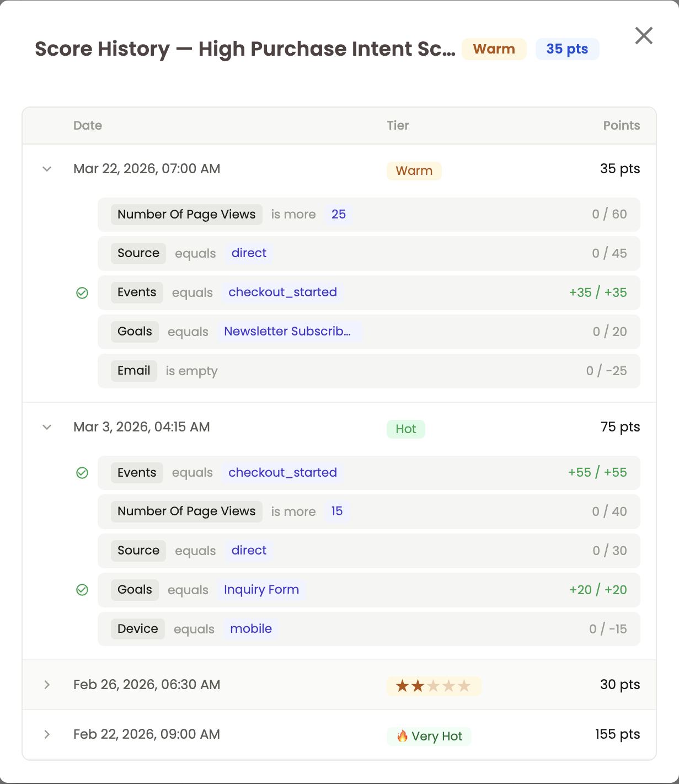Screen dimensions: 679x784
Task: Click the Goals tag scored +20
Action: coord(135,590)
